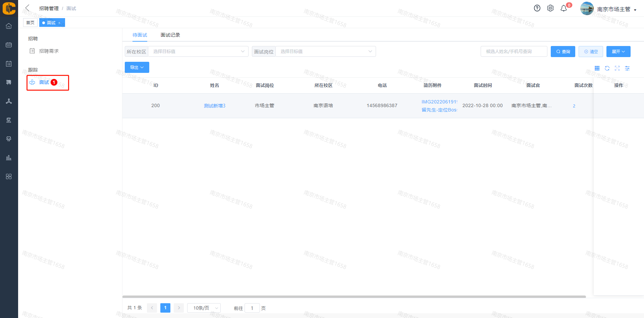Viewport: 644px width, 318px height.
Task: Go back using the top-left arrow
Action: [28, 8]
